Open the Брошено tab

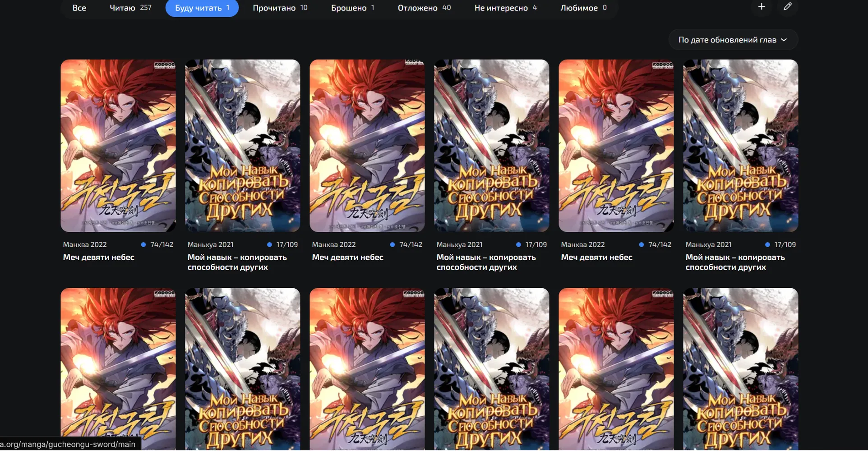pyautogui.click(x=353, y=8)
